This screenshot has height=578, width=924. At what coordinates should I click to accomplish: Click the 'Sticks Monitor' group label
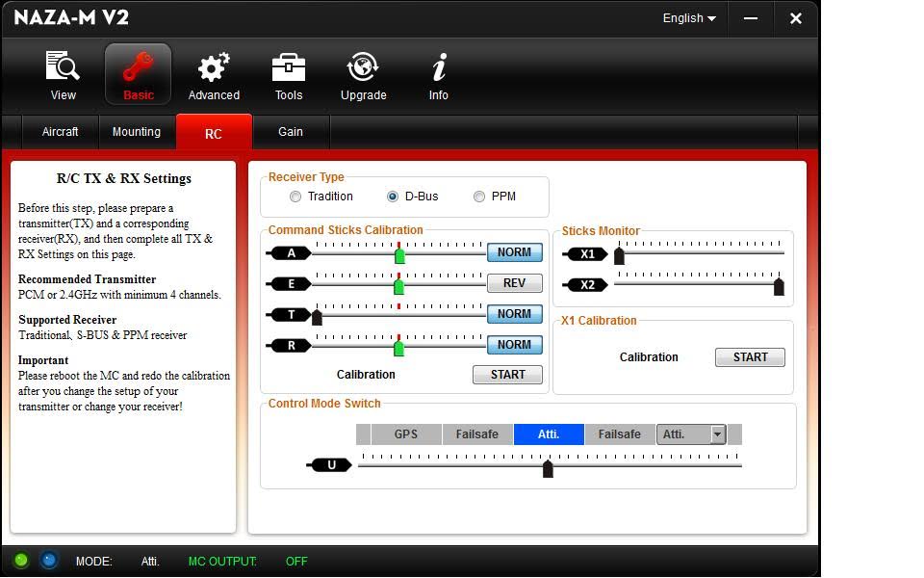pyautogui.click(x=601, y=231)
